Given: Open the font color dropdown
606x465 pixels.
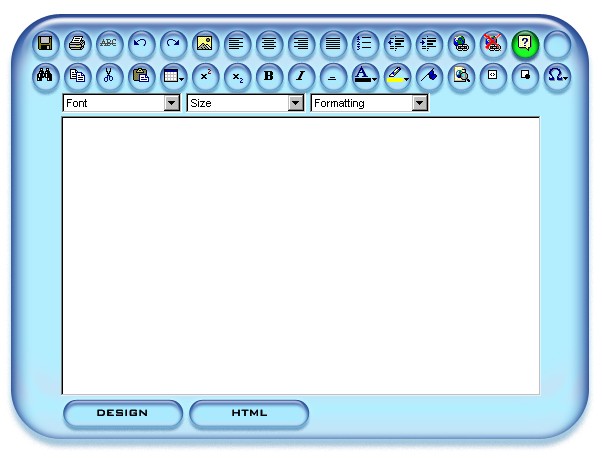Looking at the screenshot, I should (x=365, y=76).
